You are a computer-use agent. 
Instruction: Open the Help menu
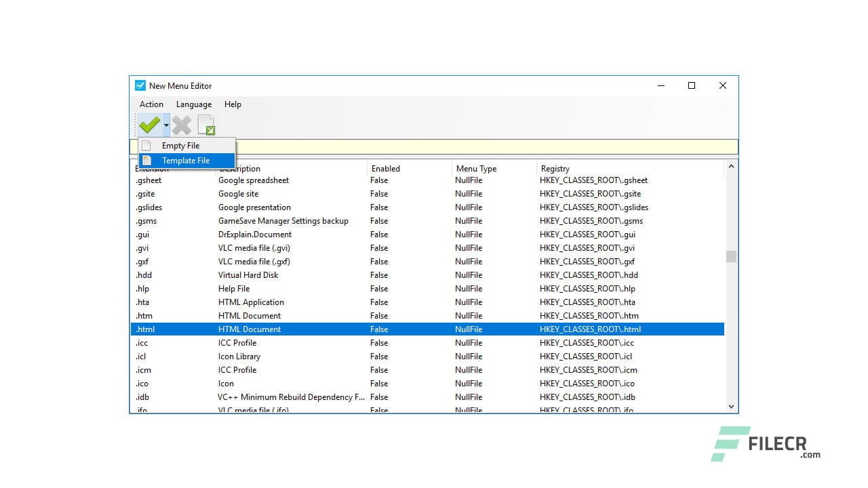233,104
